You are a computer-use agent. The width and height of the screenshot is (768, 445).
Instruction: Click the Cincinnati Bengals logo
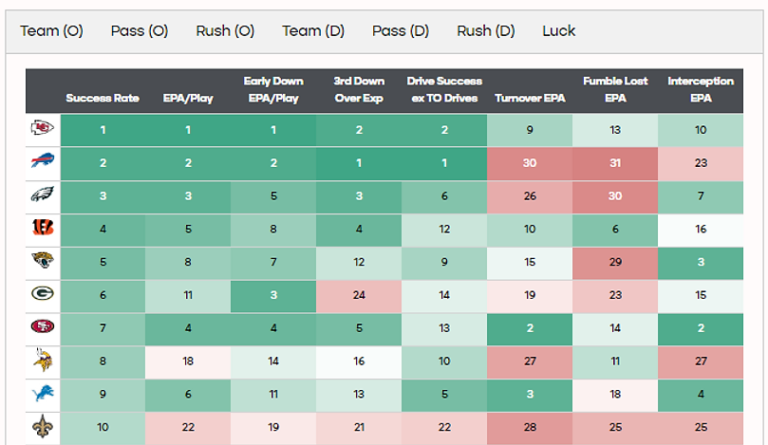(x=43, y=228)
